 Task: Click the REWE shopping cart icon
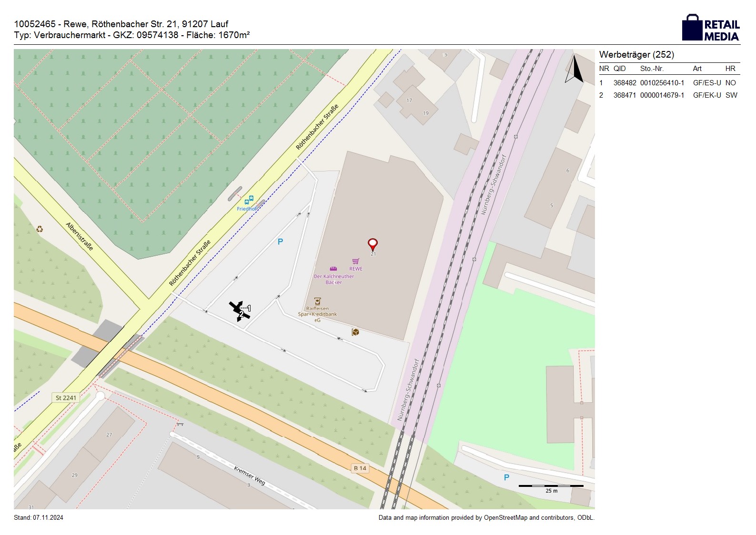[x=355, y=261]
